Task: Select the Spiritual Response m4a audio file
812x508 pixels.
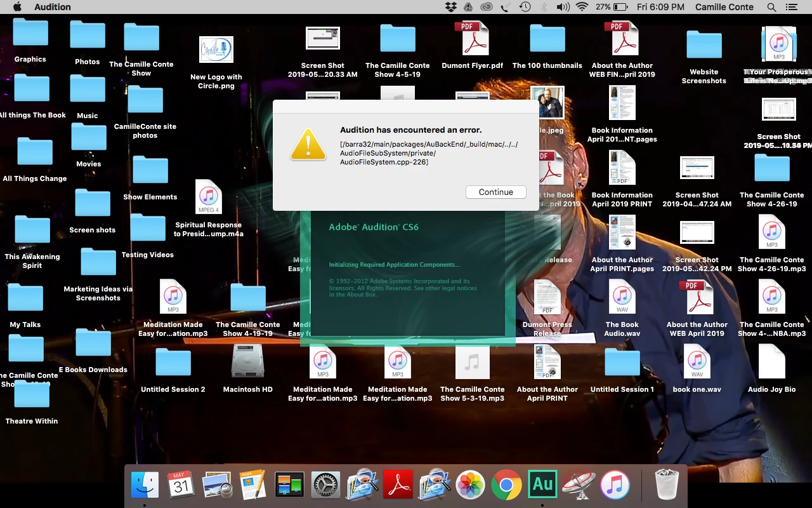Action: pos(208,197)
